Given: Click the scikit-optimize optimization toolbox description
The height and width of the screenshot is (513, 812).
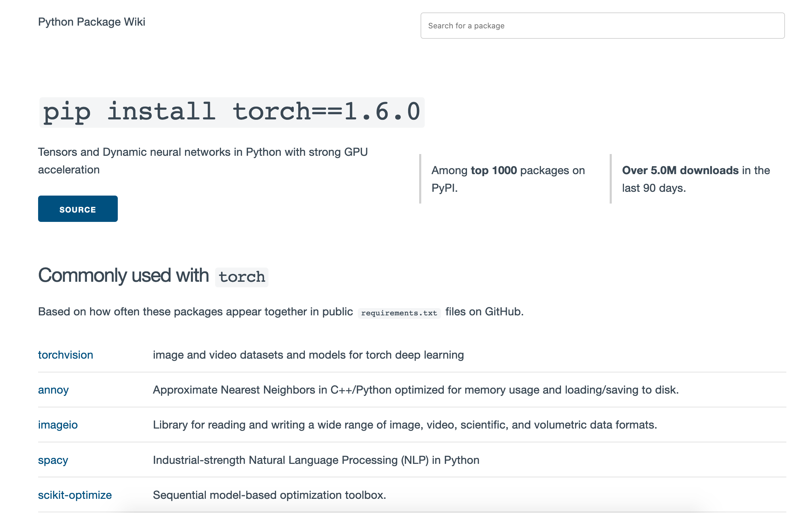Looking at the screenshot, I should [x=269, y=495].
